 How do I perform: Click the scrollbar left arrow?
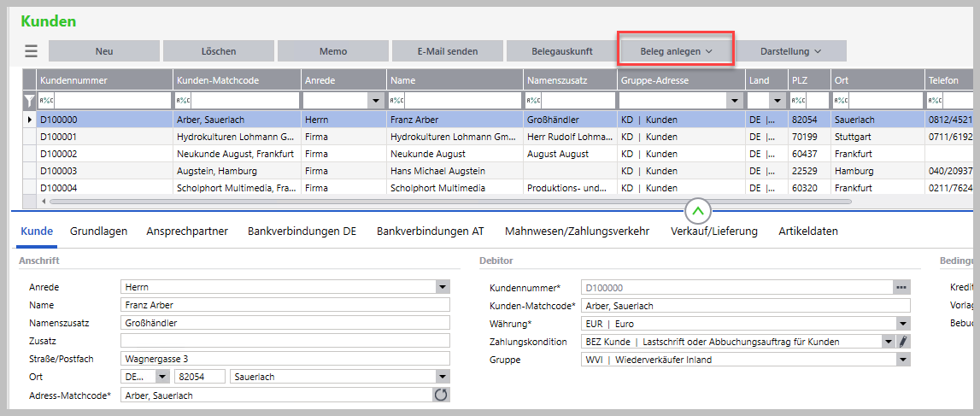point(43,202)
